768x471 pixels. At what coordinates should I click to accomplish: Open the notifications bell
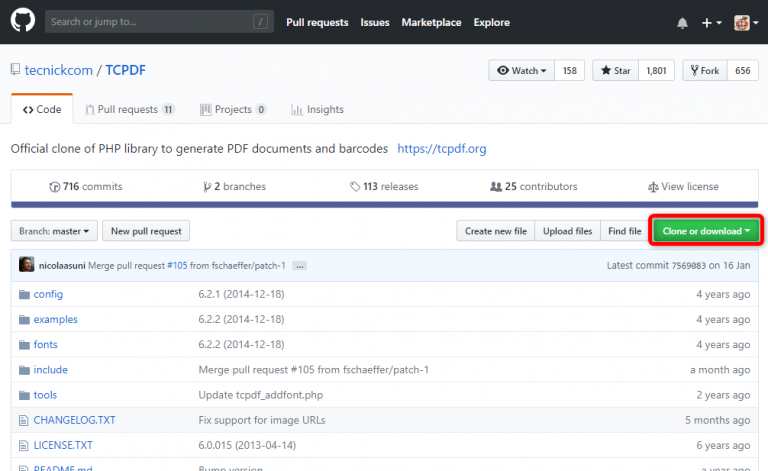[682, 23]
